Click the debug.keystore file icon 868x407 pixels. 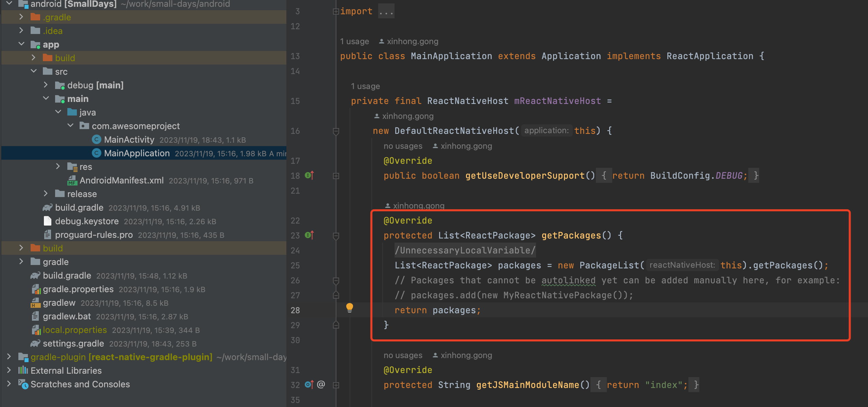tap(48, 221)
